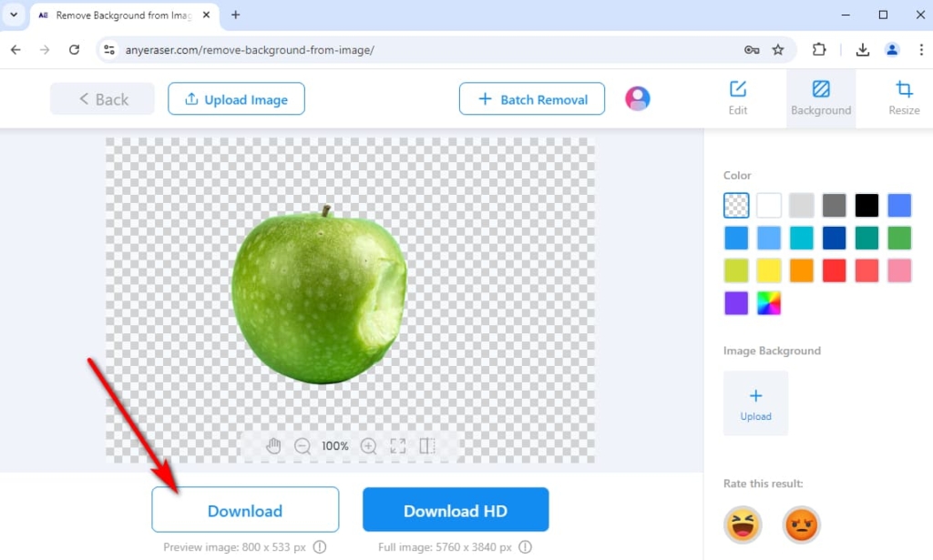Toggle the split before-after comparison view
This screenshot has height=560, width=933.
(427, 446)
